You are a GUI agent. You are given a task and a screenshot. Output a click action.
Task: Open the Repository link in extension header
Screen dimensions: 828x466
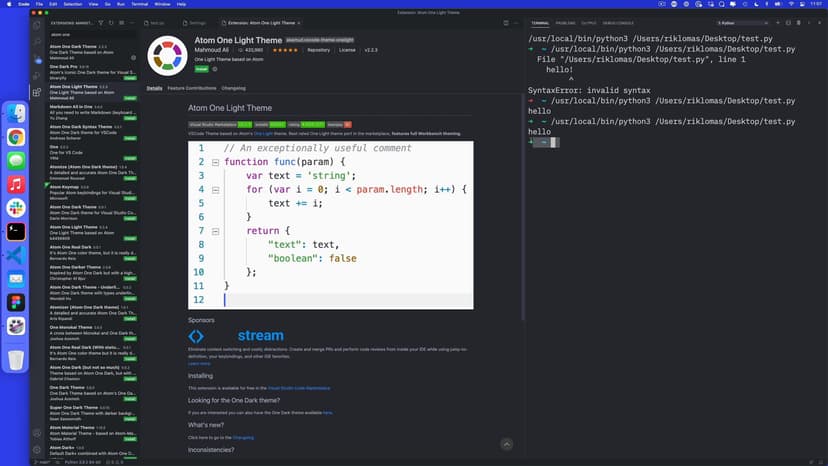[318, 49]
